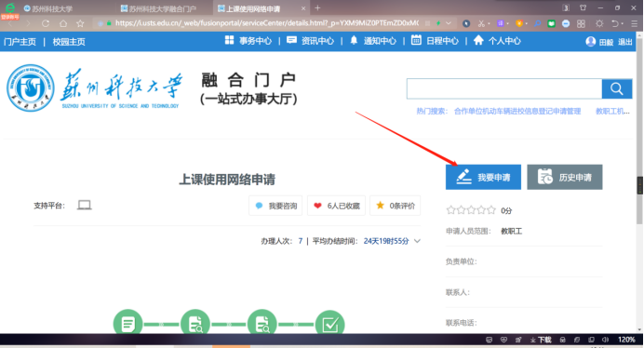644x348 pixels.
Task: Click the 支持平台 laptop icon
Action: 84,205
